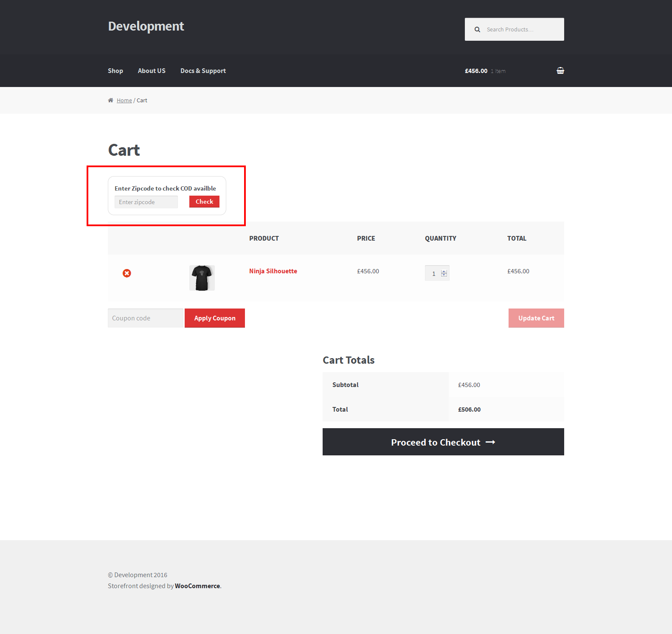This screenshot has height=634, width=672.
Task: Click the Update Cart button
Action: point(536,318)
